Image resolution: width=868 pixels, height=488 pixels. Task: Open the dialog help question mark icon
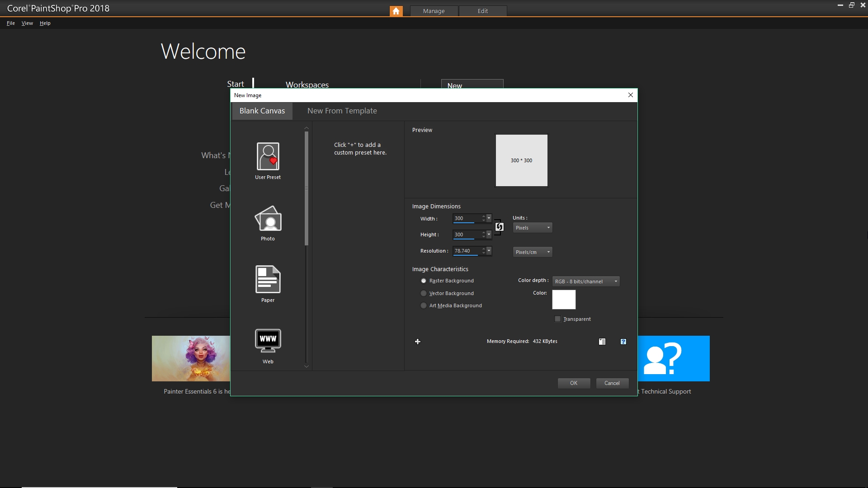click(x=623, y=342)
